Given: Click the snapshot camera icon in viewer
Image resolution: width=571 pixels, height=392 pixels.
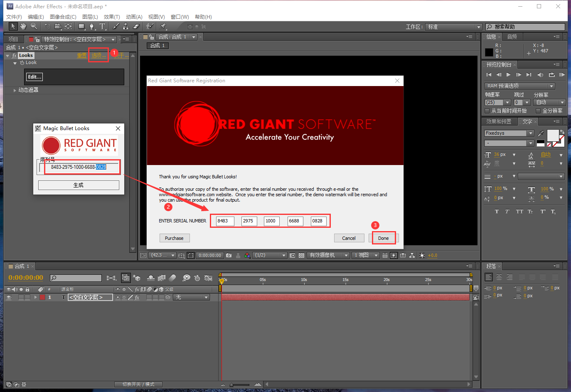Looking at the screenshot, I should (x=229, y=255).
